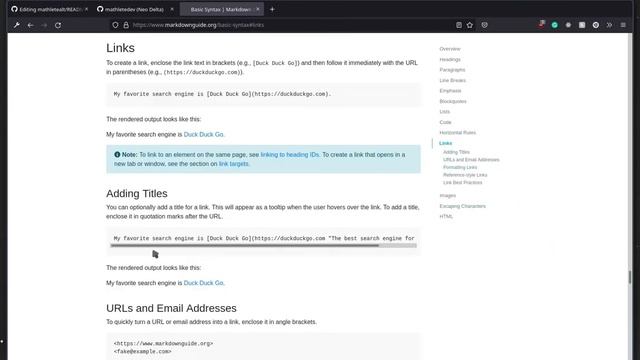The image size is (640, 360).
Task: Jump to Images in the sidebar
Action: click(x=447, y=196)
